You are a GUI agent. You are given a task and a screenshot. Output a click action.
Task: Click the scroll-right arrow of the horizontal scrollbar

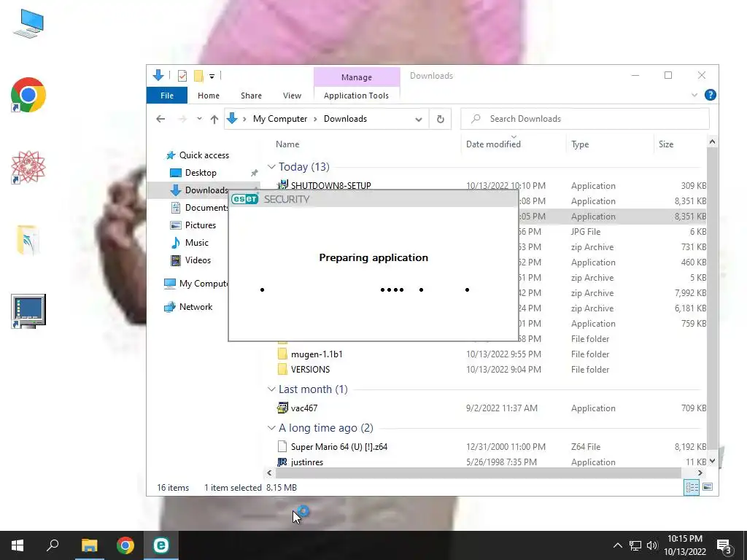pyautogui.click(x=700, y=472)
